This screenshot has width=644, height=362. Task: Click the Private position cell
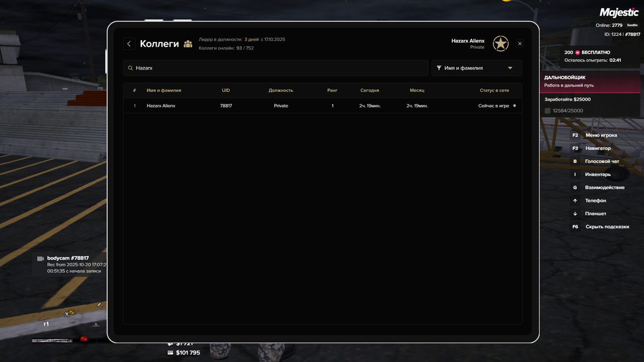coord(281,106)
